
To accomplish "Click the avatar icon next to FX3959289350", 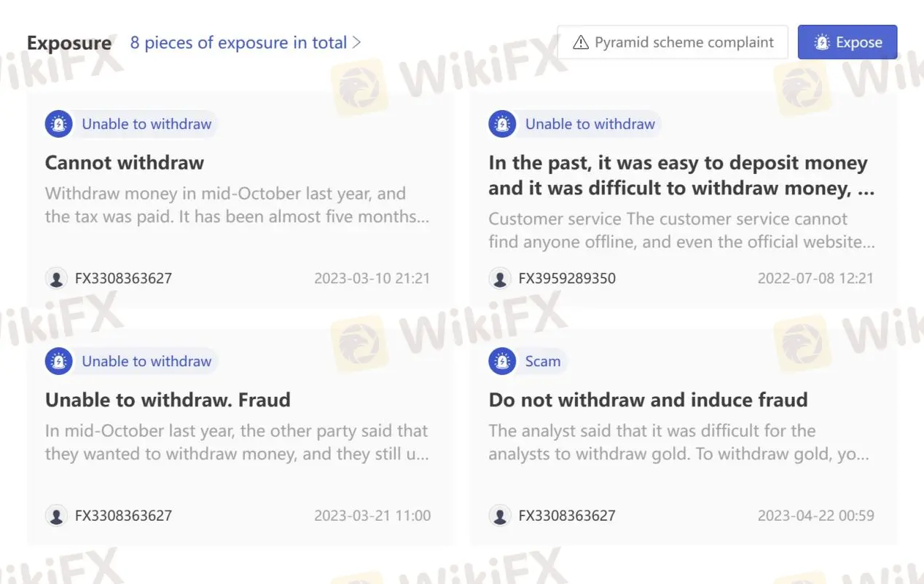I will point(501,278).
